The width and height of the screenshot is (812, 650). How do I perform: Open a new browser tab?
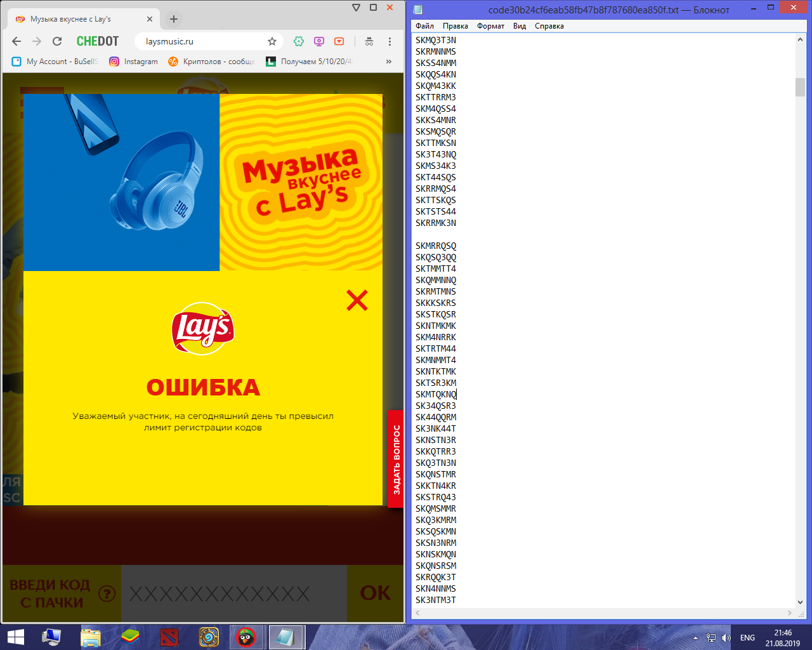point(173,19)
